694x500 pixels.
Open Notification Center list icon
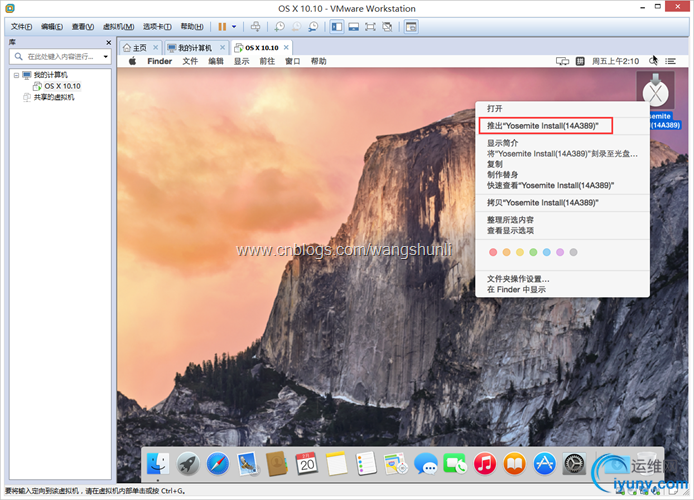coord(671,61)
